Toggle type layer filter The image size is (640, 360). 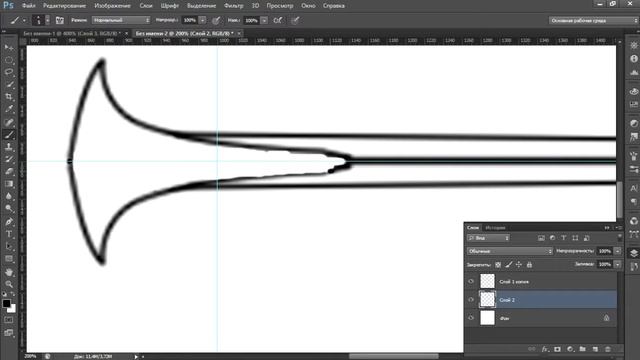(564, 238)
